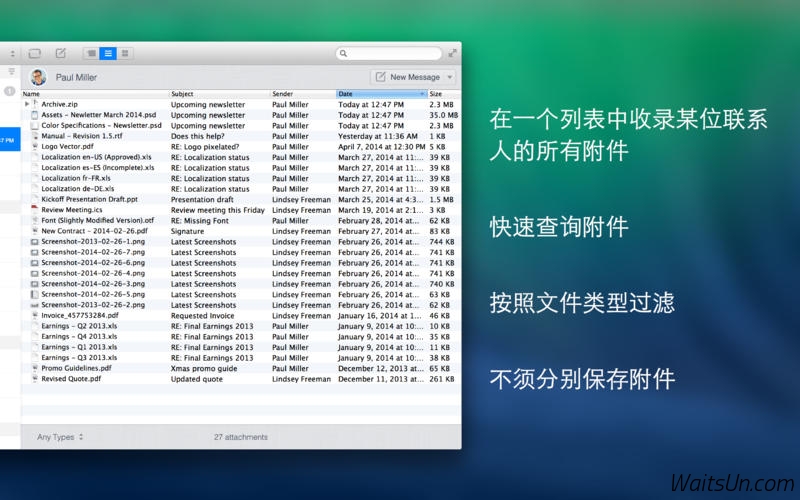The height and width of the screenshot is (500, 800).
Task: Select the list view mode button
Action: pyautogui.click(x=108, y=53)
